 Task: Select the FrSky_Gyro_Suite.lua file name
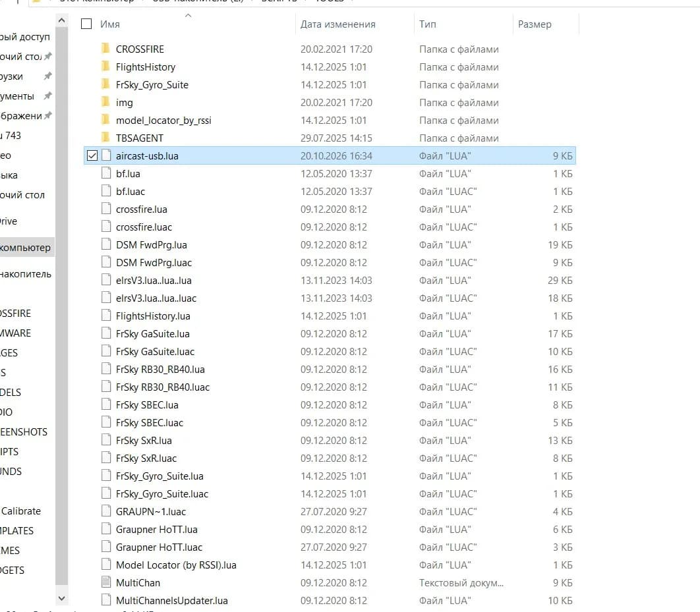pyautogui.click(x=160, y=476)
